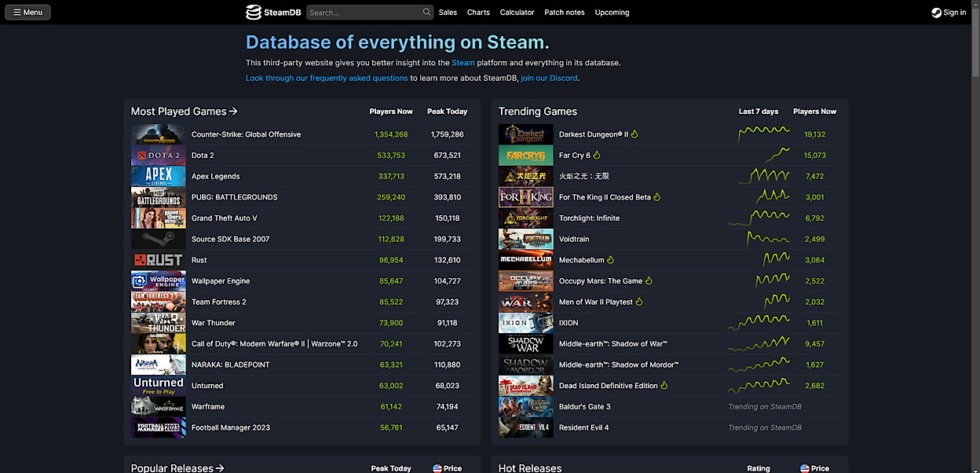Screen dimensions: 980x473
Task: Open the Calculator nav item
Action: [517, 13]
